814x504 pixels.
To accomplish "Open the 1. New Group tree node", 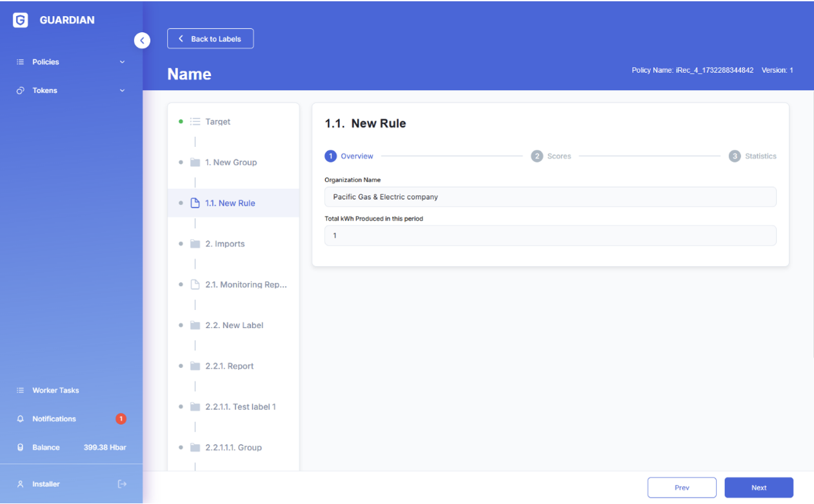I will tap(230, 162).
